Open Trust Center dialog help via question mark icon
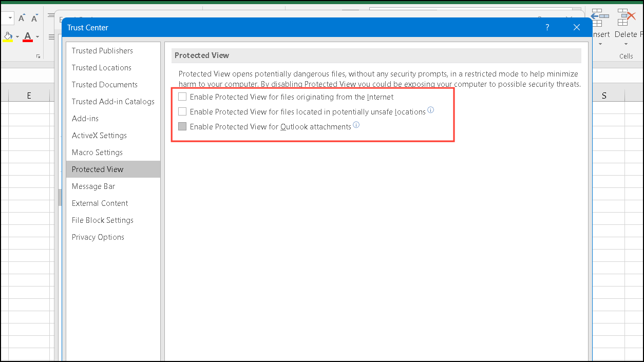This screenshot has height=362, width=644. pyautogui.click(x=547, y=27)
